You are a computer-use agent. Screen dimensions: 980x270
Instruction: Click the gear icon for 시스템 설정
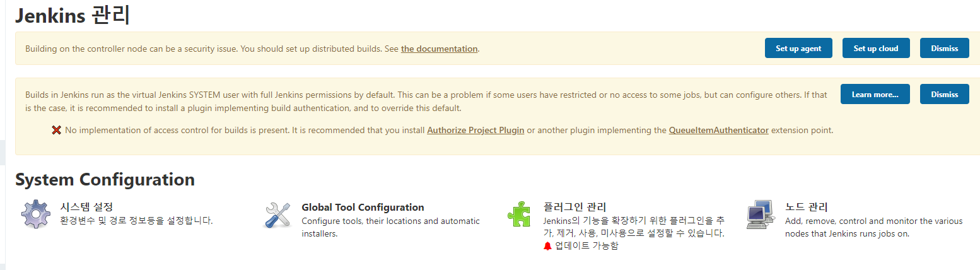click(36, 215)
